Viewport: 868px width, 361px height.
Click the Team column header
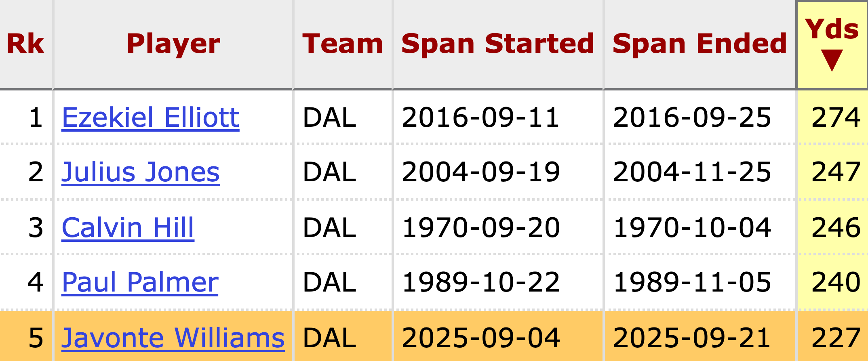coord(342,44)
